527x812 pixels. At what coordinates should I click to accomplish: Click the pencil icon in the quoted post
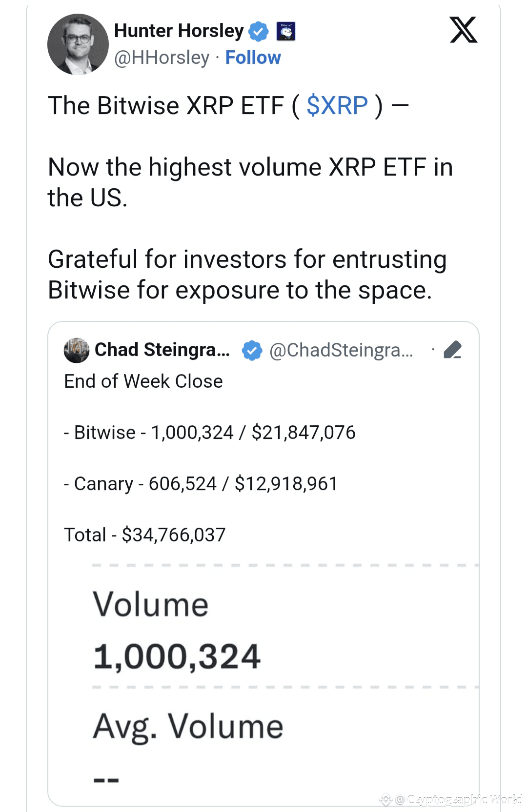tap(453, 350)
